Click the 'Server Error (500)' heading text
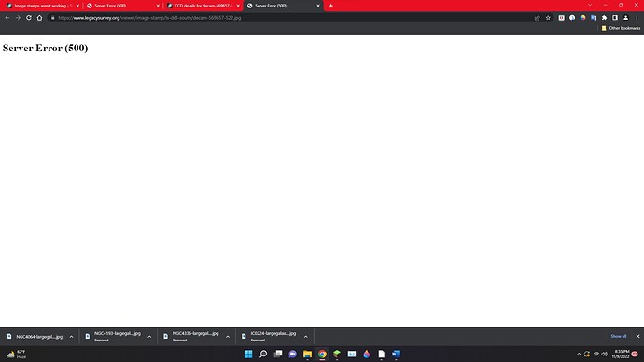The width and height of the screenshot is (644, 362). [45, 48]
